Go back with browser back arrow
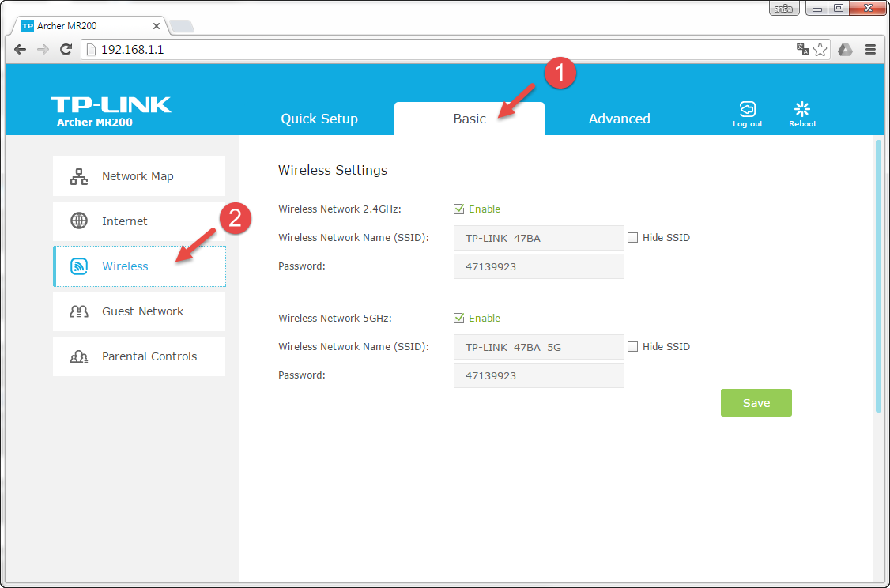890x588 pixels. 20,49
